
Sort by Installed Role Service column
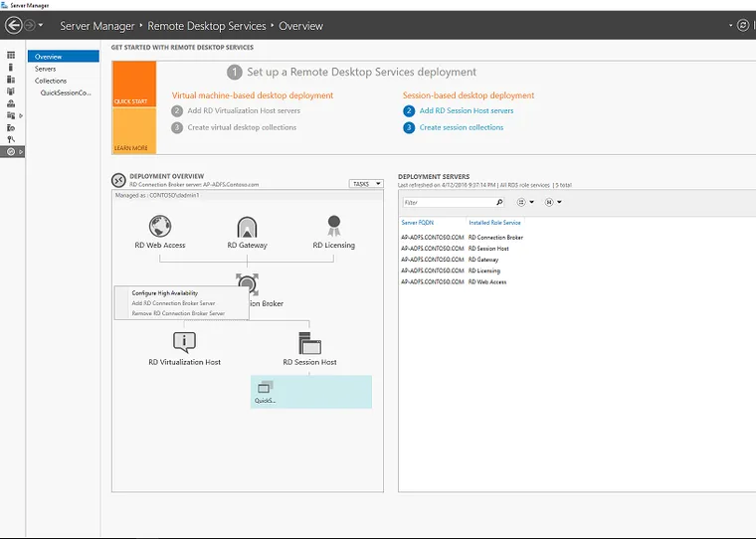pos(494,223)
